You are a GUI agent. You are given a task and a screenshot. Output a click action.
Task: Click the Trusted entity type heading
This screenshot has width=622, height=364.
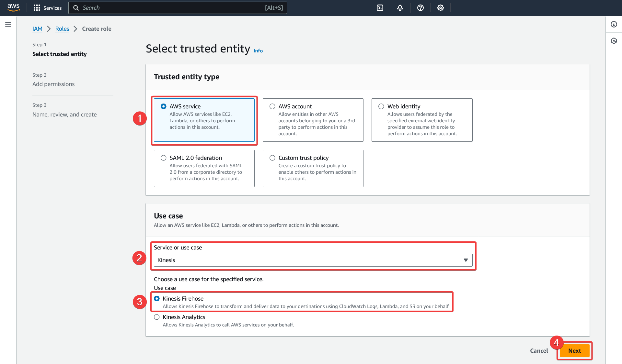tap(187, 77)
